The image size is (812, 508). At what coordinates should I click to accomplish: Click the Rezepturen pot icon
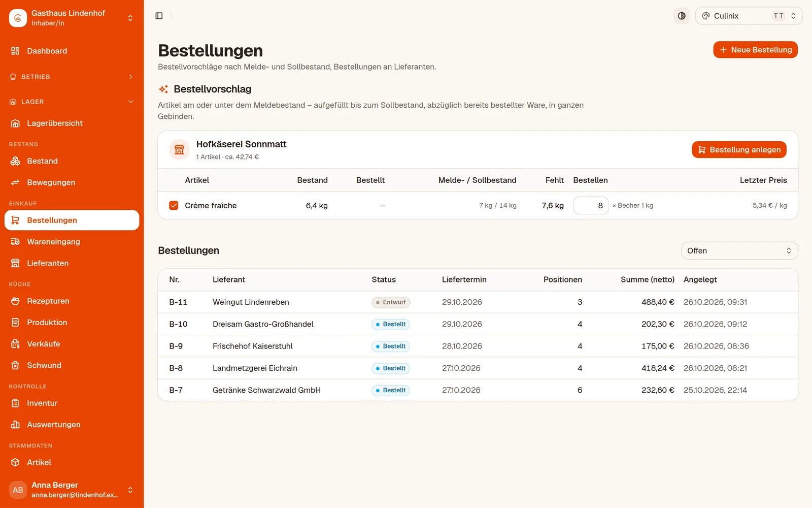pos(15,301)
